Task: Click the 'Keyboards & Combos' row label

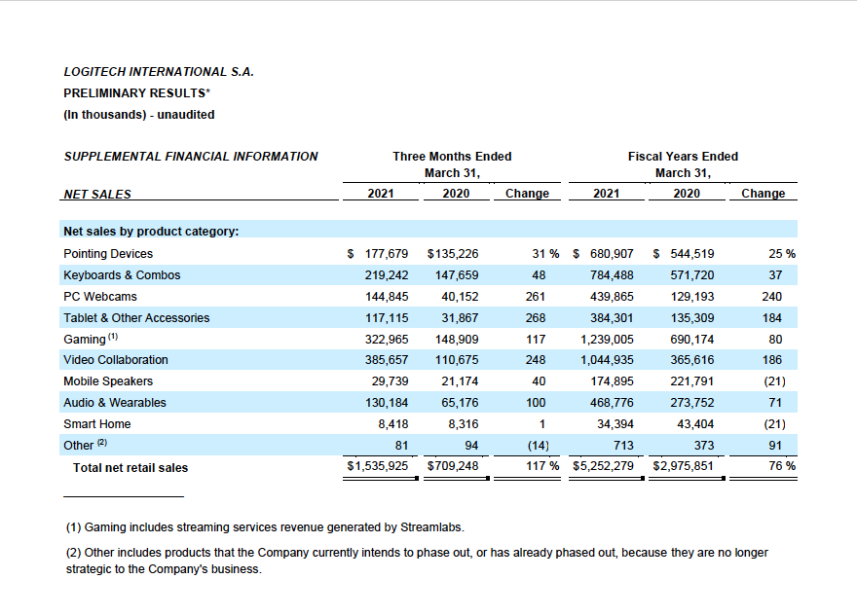Action: coord(122,275)
